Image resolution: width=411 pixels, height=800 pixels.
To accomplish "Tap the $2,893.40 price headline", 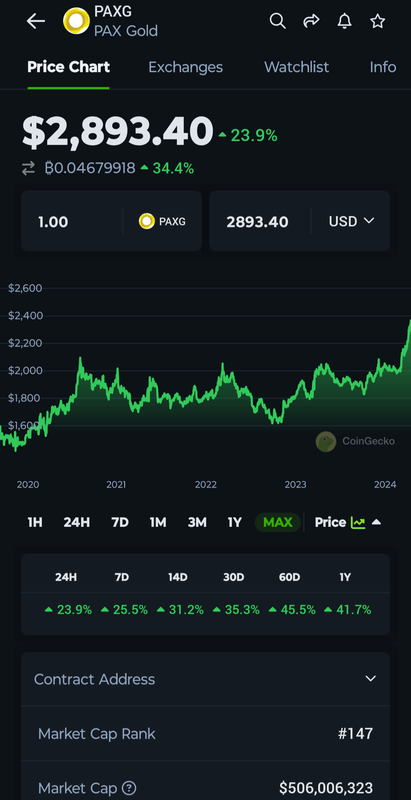I will click(117, 132).
